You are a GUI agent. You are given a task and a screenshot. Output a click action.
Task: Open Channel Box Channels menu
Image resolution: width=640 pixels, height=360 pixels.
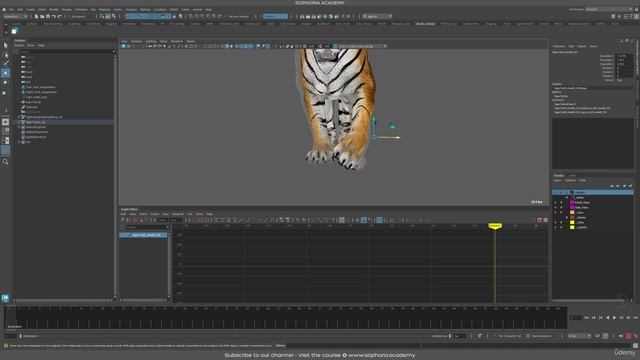559,46
